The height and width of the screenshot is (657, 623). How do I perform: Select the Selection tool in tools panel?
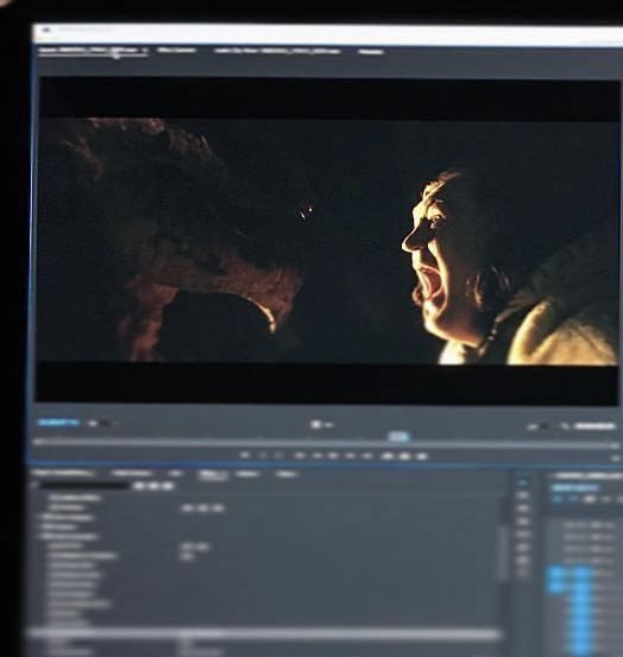coord(523,483)
